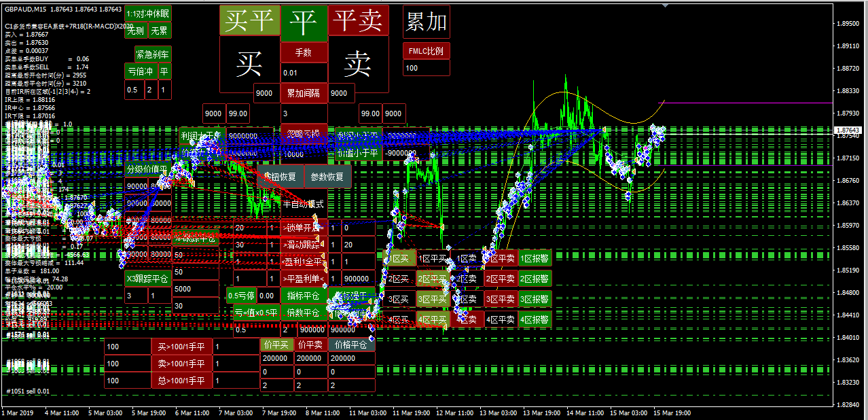This screenshot has width=868, height=420.
Task: Toggle the 无累 button
Action: 160,31
